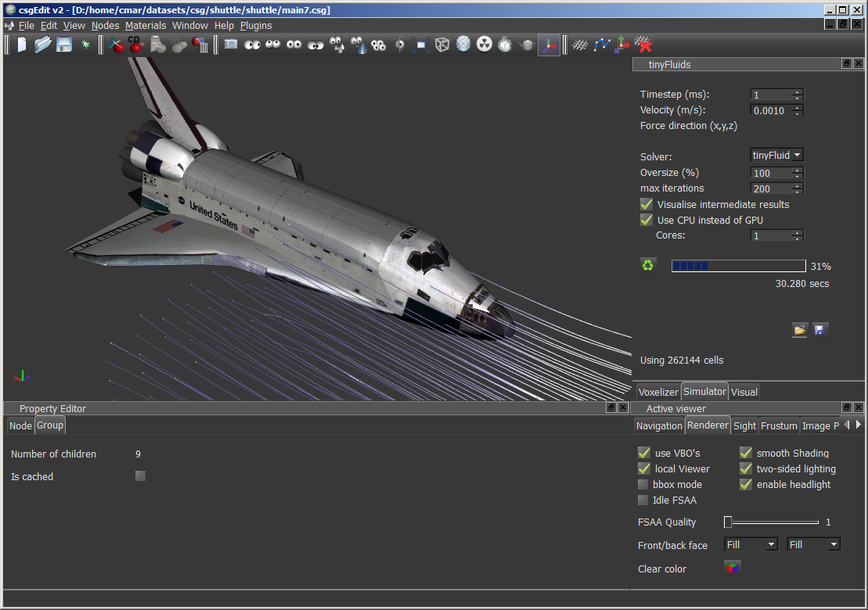Toggle the wireframe cube display icon
868x610 pixels.
pyautogui.click(x=443, y=45)
